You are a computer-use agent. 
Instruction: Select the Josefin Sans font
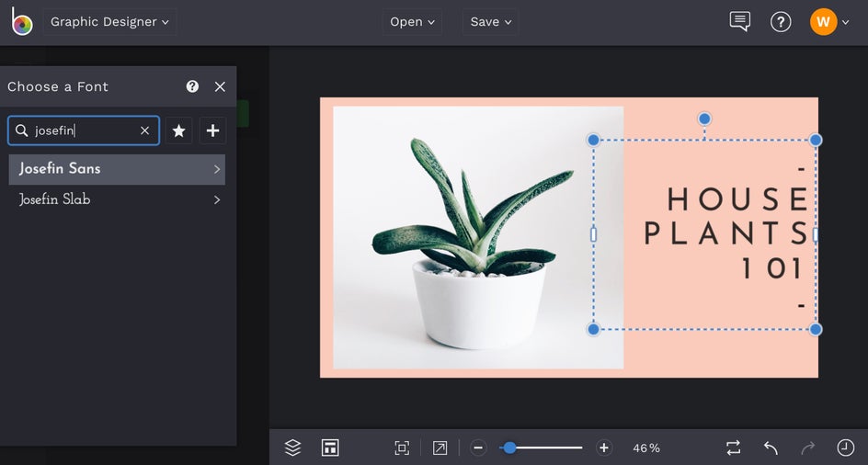[x=117, y=169]
